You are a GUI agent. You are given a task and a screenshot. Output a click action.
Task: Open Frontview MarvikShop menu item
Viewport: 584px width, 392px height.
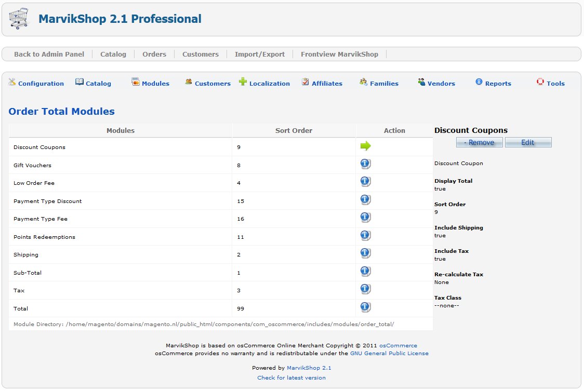pos(339,55)
